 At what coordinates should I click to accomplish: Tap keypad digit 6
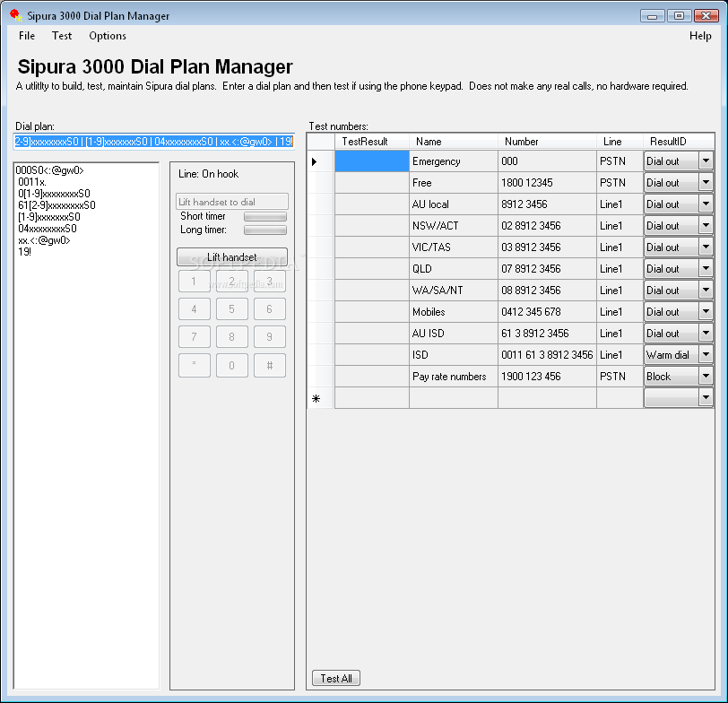point(269,308)
